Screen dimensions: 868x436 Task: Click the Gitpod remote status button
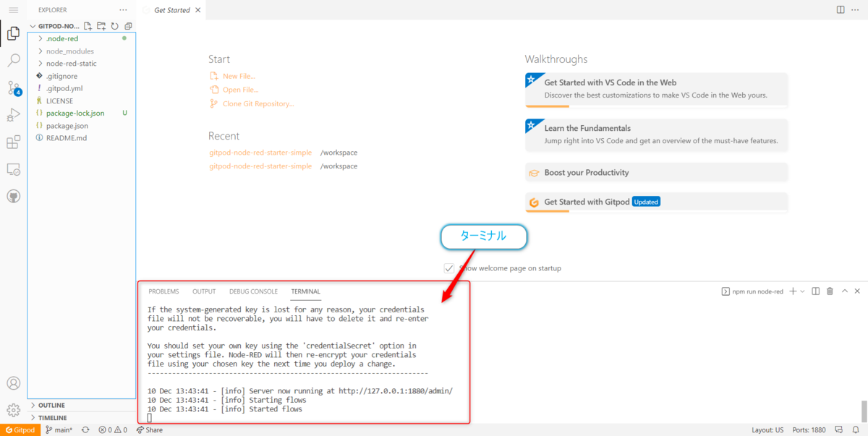click(20, 429)
